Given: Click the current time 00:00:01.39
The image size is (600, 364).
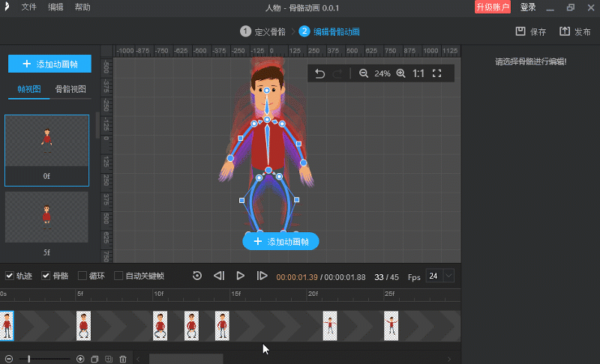Looking at the screenshot, I should click(x=297, y=277).
